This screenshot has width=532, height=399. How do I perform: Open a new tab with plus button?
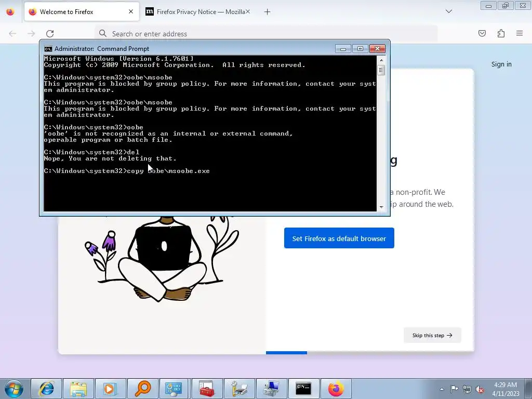coord(268,12)
